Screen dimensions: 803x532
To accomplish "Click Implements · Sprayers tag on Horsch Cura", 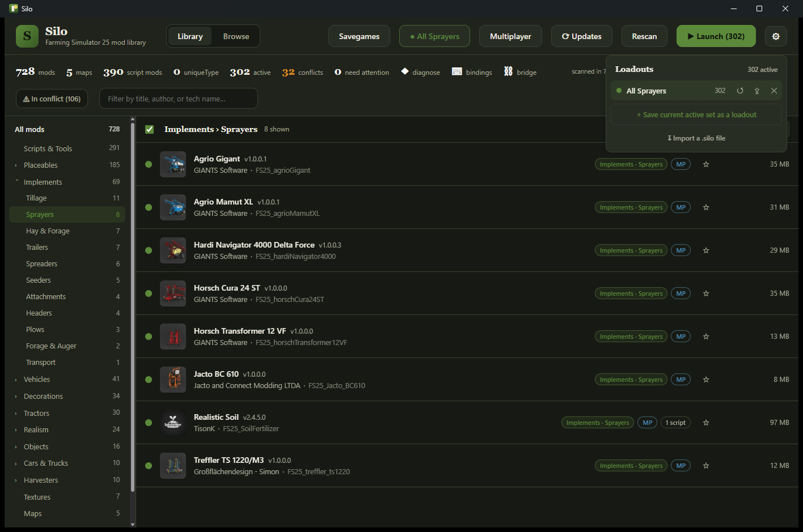I will (631, 293).
